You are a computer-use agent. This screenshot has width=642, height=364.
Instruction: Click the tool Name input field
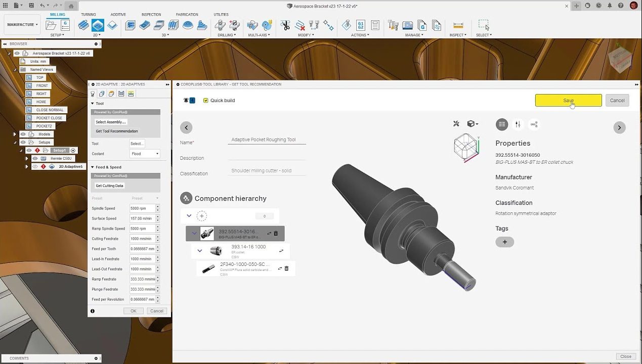click(267, 140)
